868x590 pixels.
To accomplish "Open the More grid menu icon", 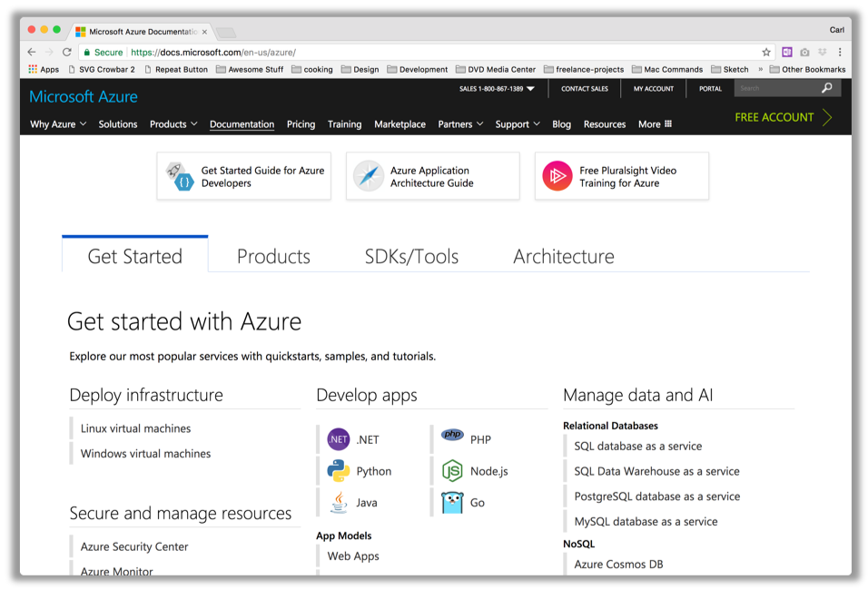I will pos(668,124).
